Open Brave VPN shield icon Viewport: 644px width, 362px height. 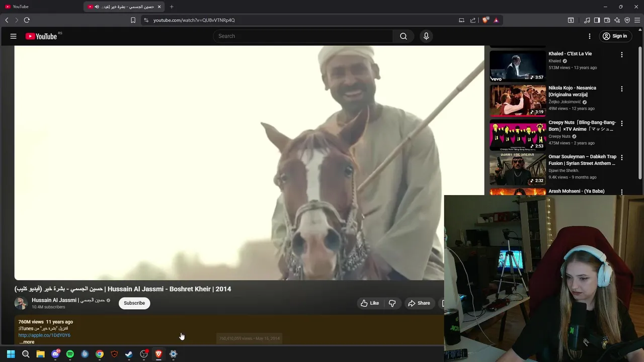[627, 20]
